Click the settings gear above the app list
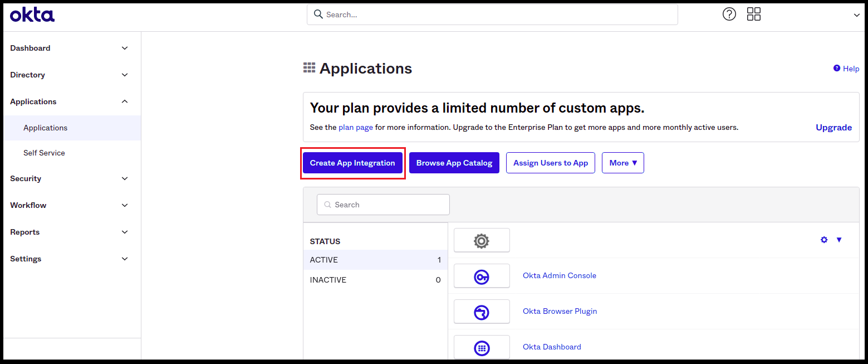This screenshot has height=364, width=868. 825,240
